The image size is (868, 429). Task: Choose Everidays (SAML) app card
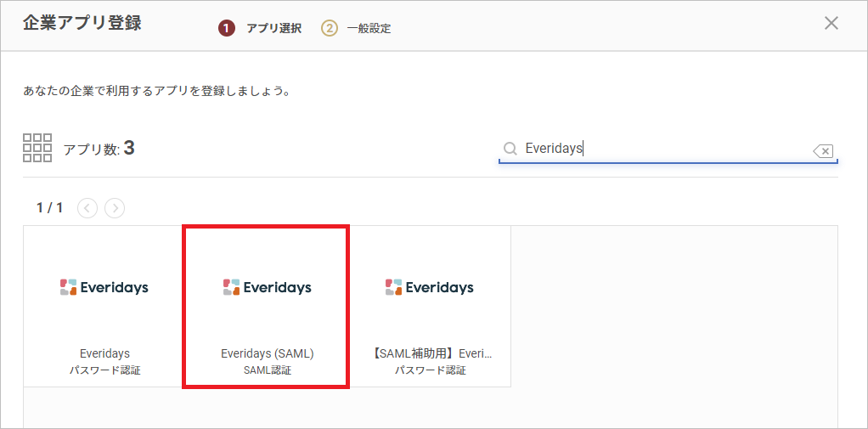(x=267, y=306)
